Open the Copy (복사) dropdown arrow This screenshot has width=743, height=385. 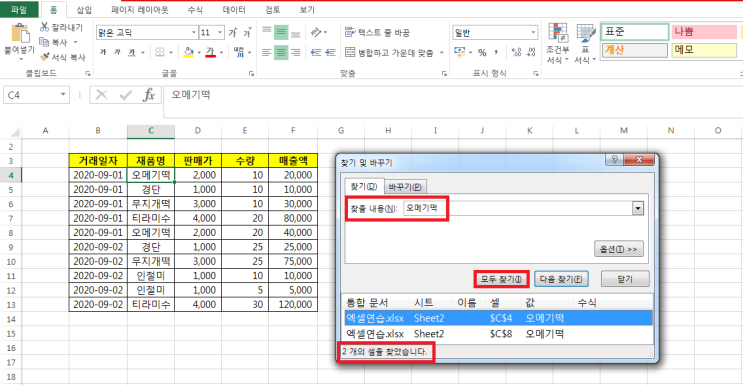[75, 42]
